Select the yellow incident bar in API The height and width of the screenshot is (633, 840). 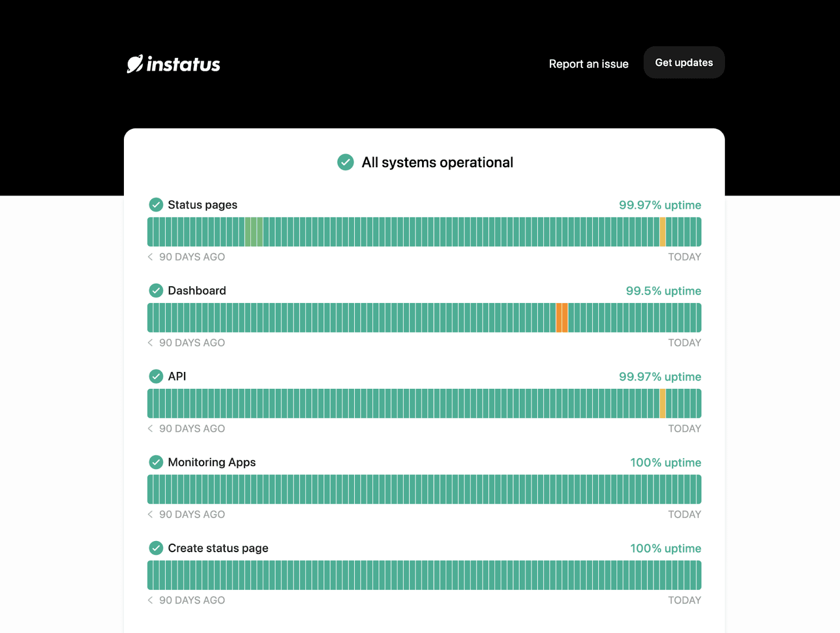[663, 403]
